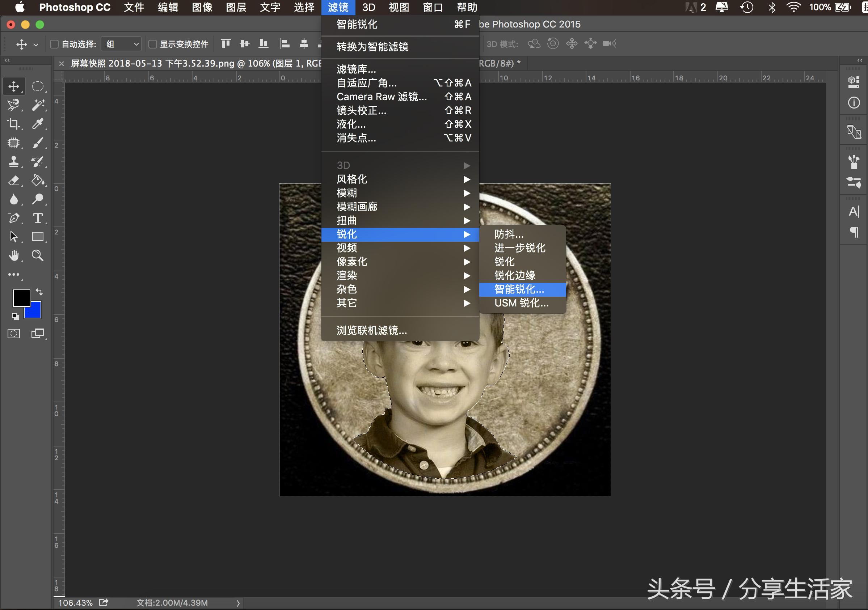Select the Crop tool
This screenshot has width=868, height=610.
point(14,124)
